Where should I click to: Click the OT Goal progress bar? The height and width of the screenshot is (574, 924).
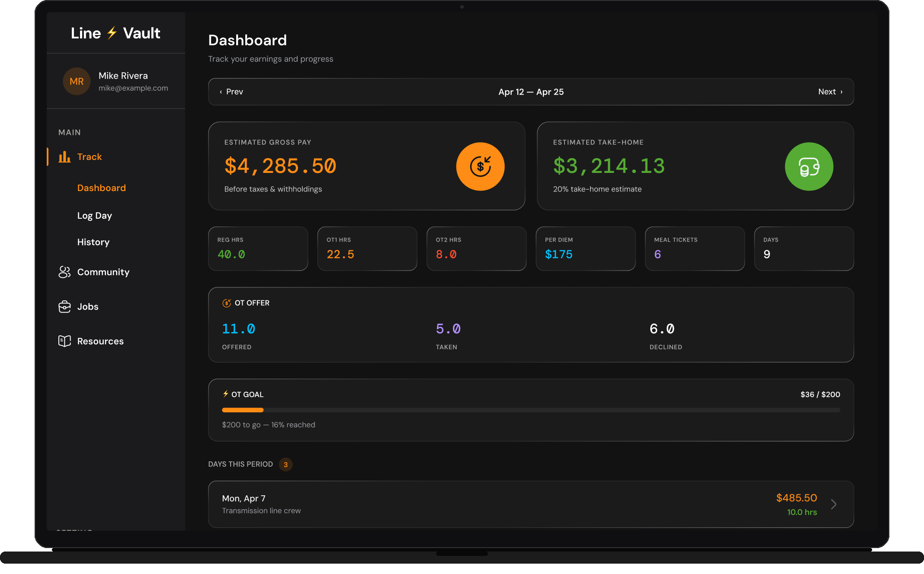(531, 410)
